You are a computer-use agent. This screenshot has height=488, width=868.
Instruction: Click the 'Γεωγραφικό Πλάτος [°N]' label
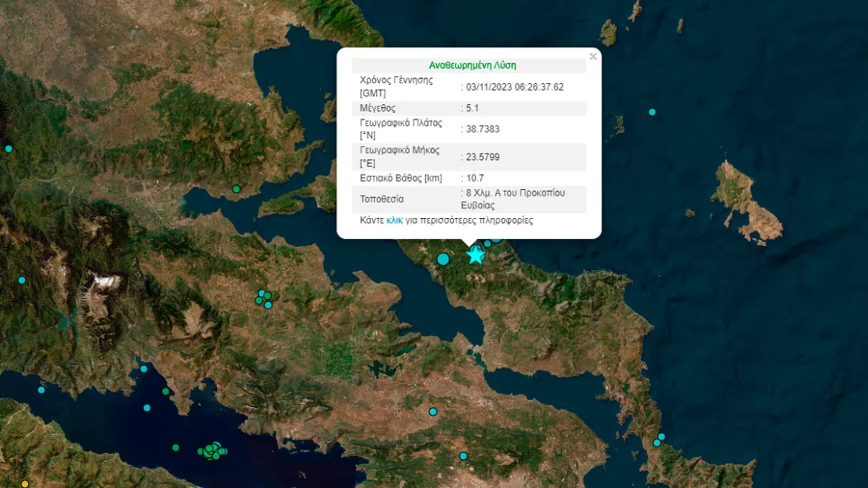[x=401, y=129]
